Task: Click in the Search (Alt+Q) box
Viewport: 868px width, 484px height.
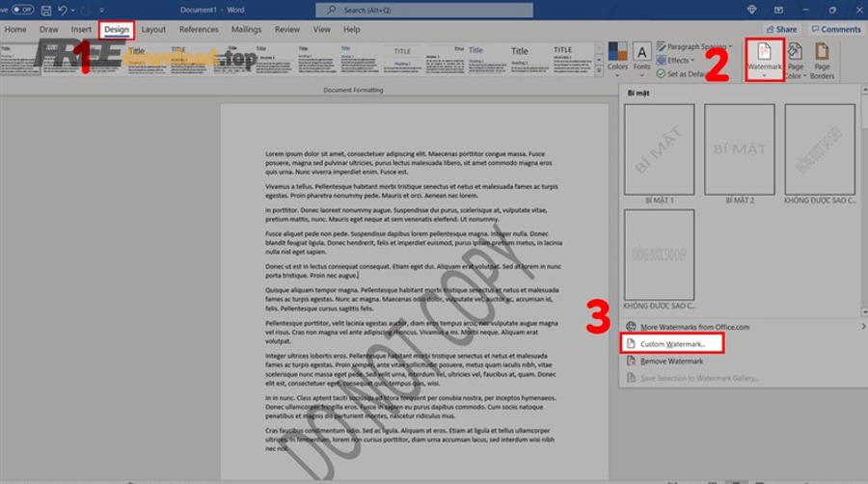Action: coord(424,10)
